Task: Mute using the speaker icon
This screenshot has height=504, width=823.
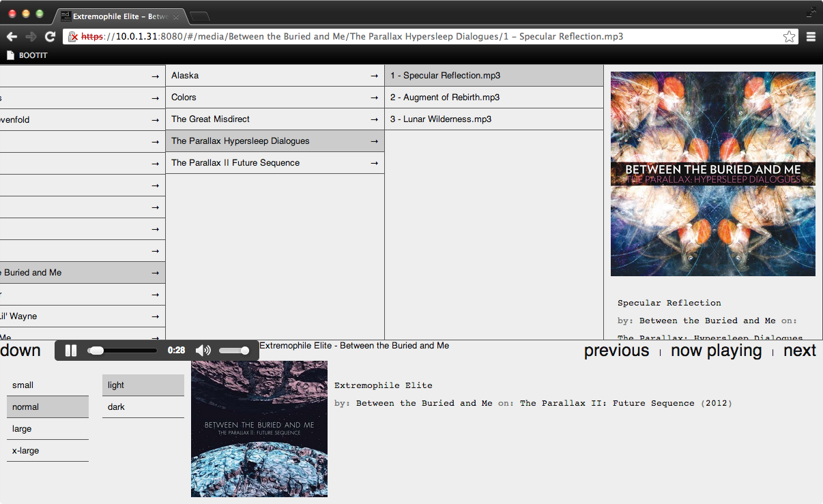Action: pos(203,351)
